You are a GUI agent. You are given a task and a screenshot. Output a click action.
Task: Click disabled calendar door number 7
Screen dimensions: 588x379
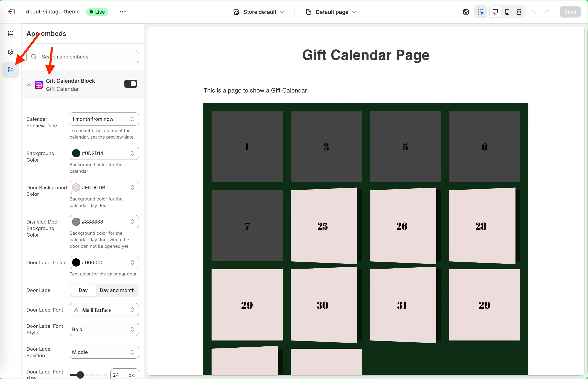(247, 226)
